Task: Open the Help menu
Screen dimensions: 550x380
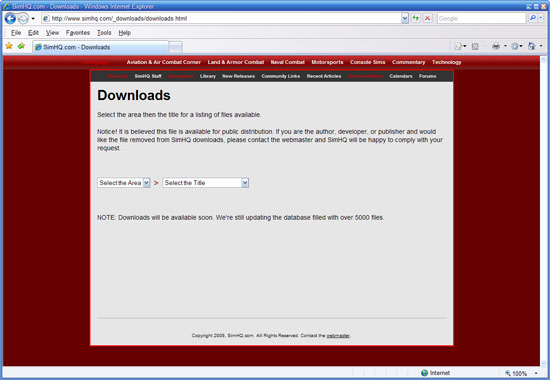Action: pos(125,33)
